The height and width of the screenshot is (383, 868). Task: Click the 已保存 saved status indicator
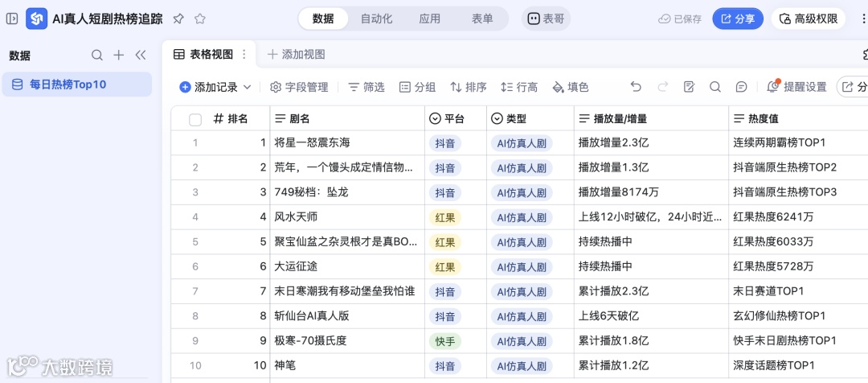point(680,19)
